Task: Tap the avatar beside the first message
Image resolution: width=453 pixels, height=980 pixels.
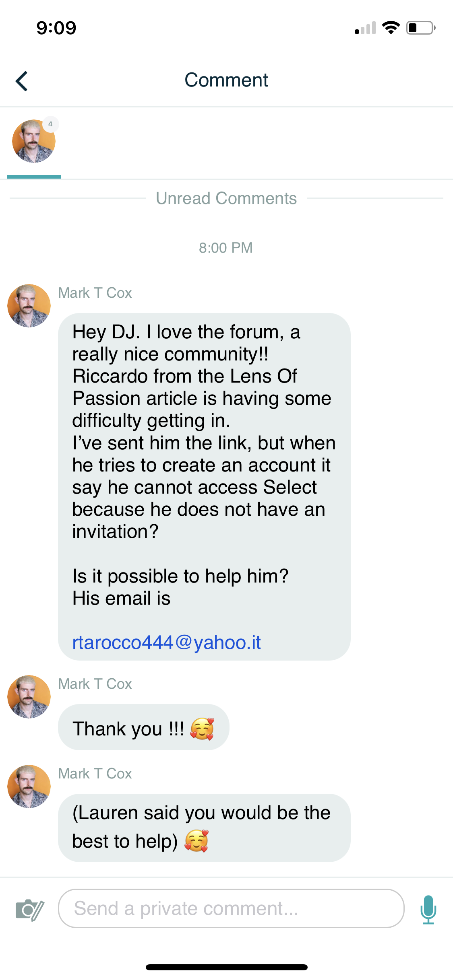Action: [29, 306]
